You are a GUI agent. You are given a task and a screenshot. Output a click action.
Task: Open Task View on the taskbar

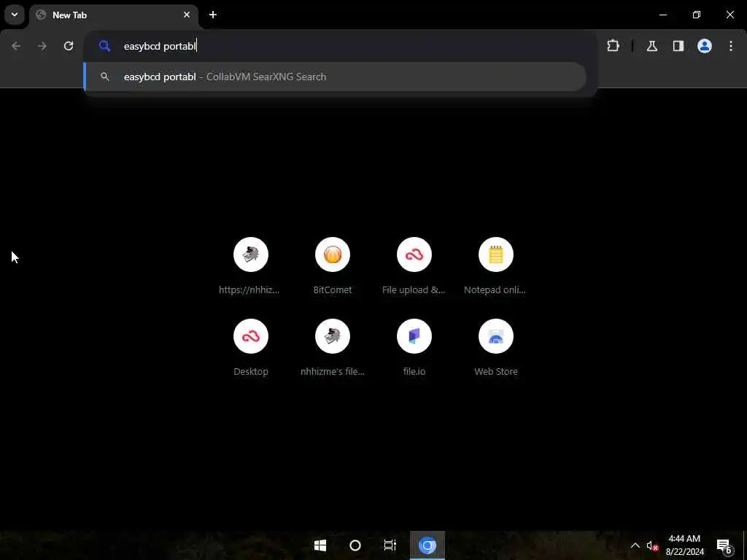coord(390,545)
